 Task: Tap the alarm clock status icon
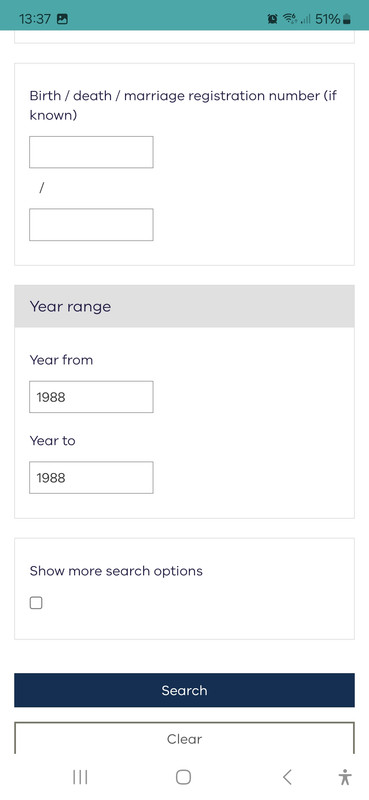point(272,19)
